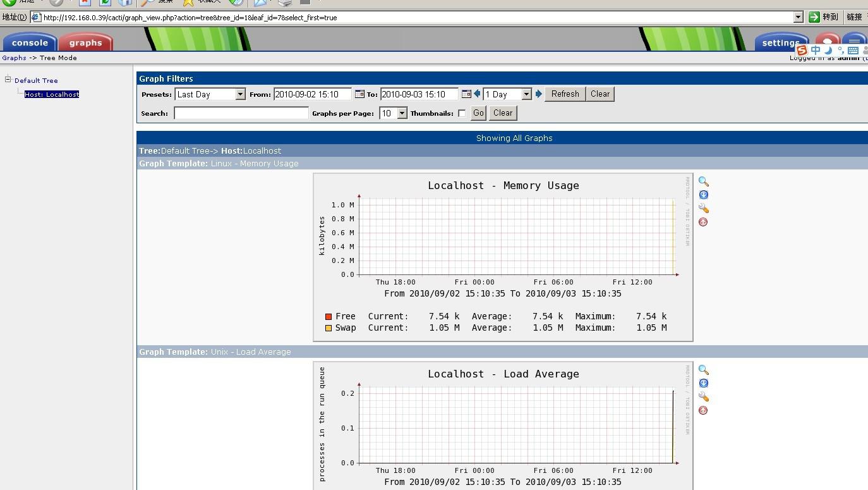Shift time span backward with left arrow

pyautogui.click(x=477, y=94)
